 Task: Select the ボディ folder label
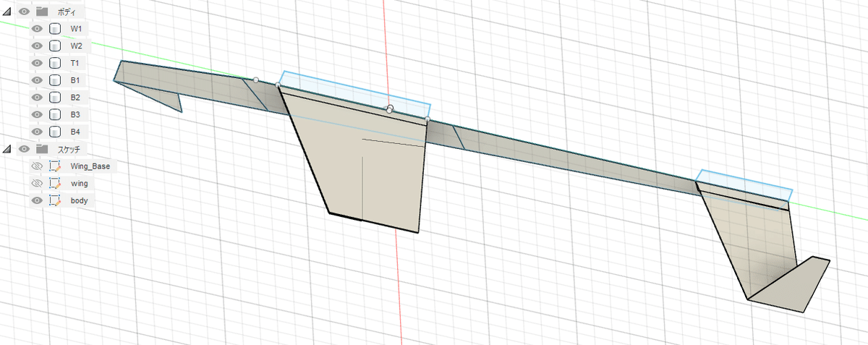68,12
